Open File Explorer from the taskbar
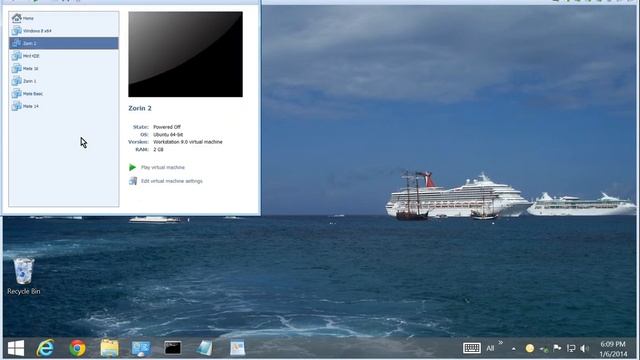Screen dimensions: 640x360 click(109, 348)
